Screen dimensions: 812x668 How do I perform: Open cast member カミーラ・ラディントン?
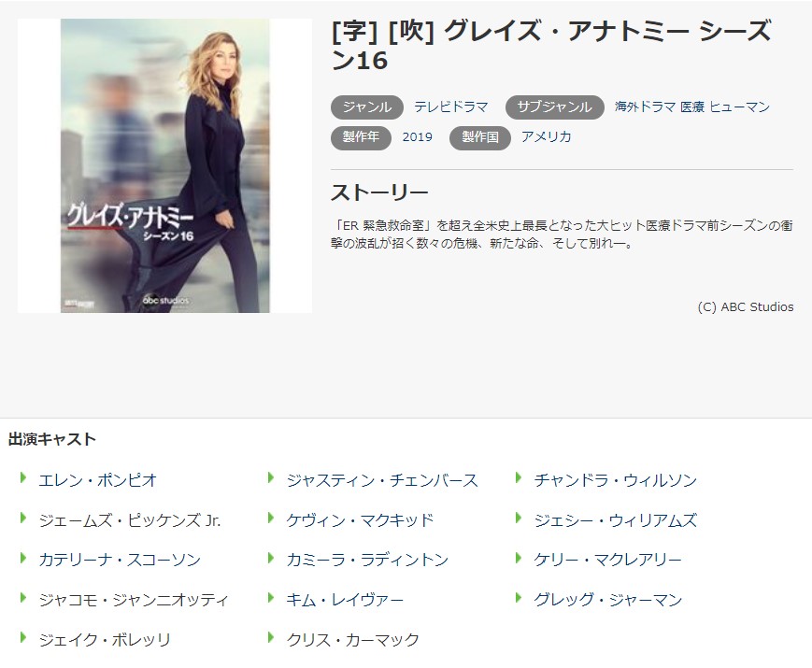367,560
